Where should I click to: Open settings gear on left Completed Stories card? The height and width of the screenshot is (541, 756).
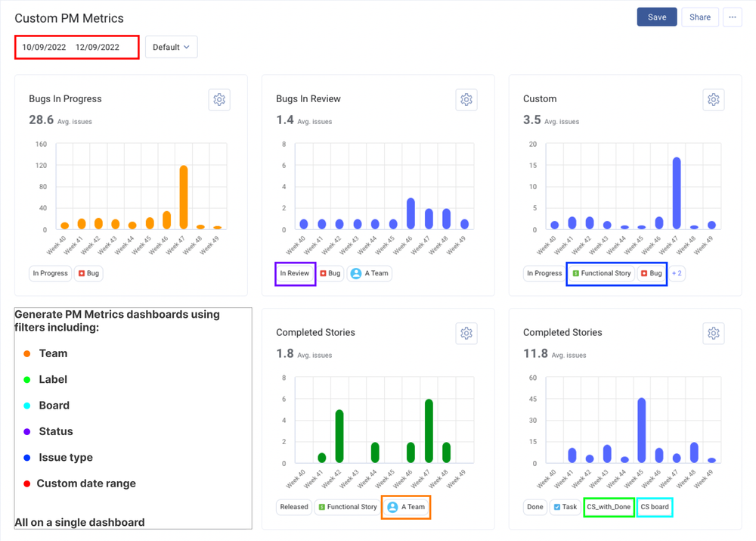(466, 333)
